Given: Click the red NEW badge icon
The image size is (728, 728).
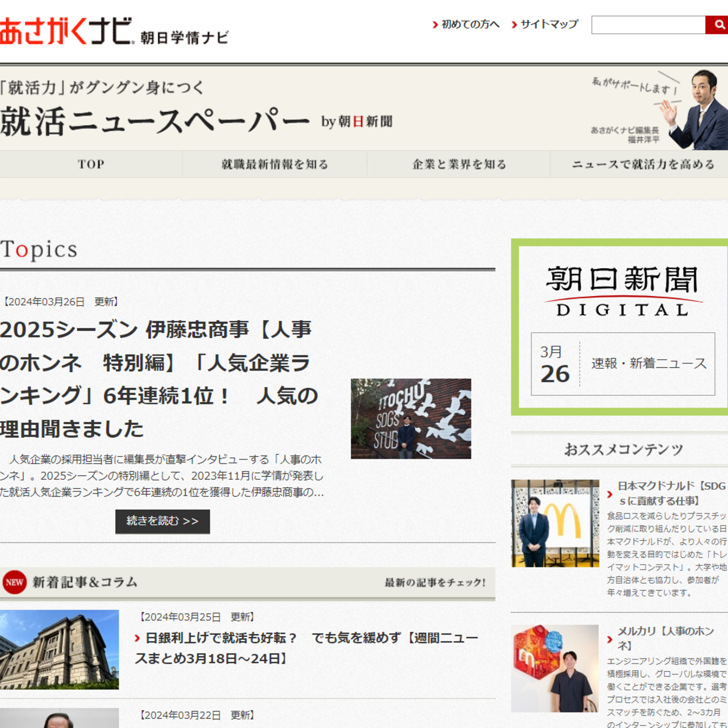Looking at the screenshot, I should 14,582.
